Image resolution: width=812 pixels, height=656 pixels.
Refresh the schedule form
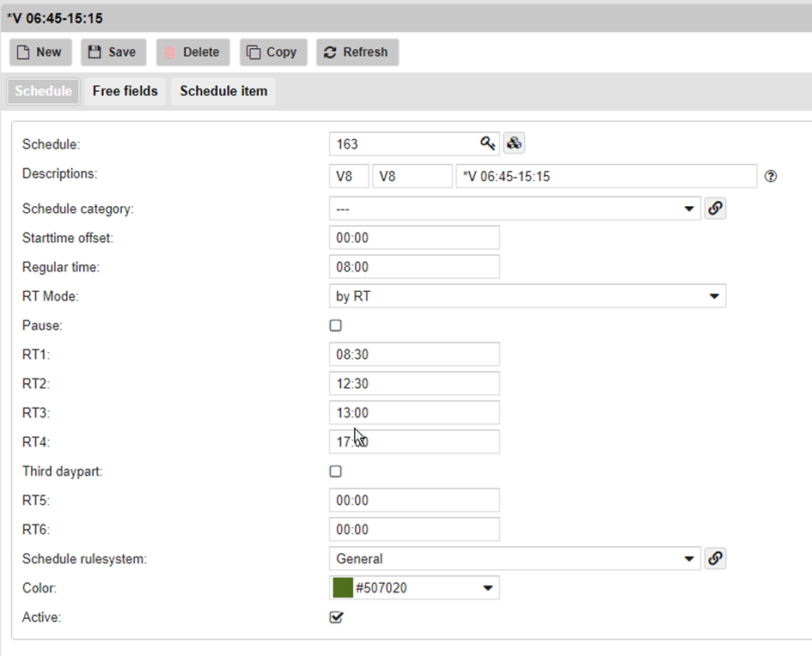pos(357,52)
